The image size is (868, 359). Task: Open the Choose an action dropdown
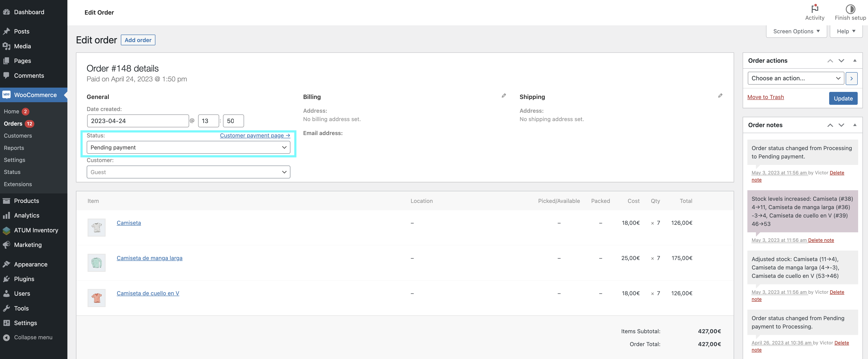pyautogui.click(x=795, y=78)
